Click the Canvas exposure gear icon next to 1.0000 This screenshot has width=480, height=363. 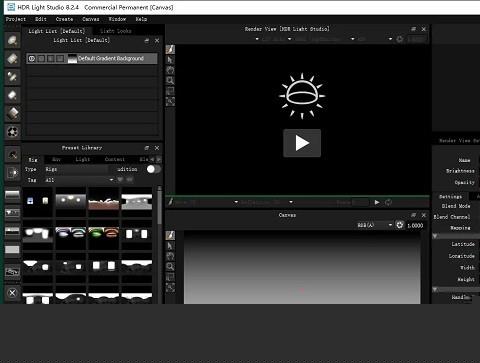pos(400,225)
